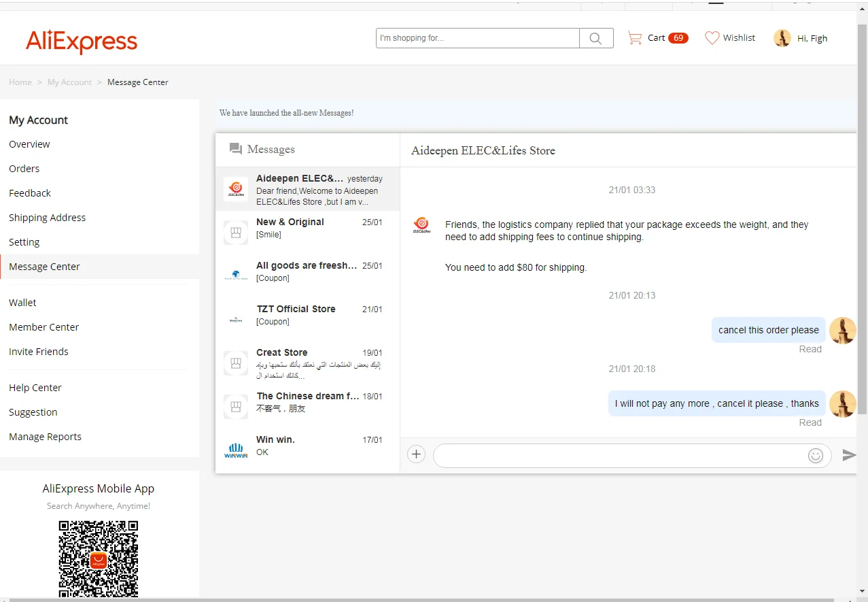Click my avatar next to 'I will not pay any more'
This screenshot has height=602, width=868.
coord(843,404)
